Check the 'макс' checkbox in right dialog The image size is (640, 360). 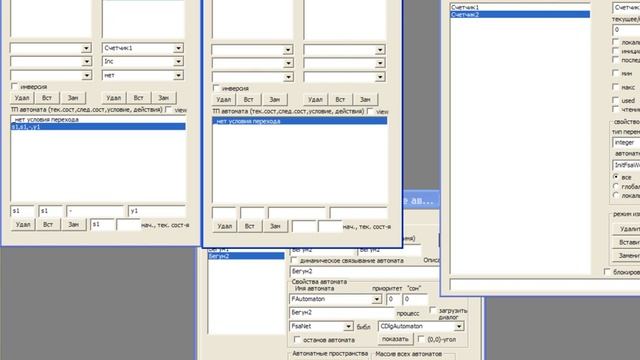[x=616, y=87]
